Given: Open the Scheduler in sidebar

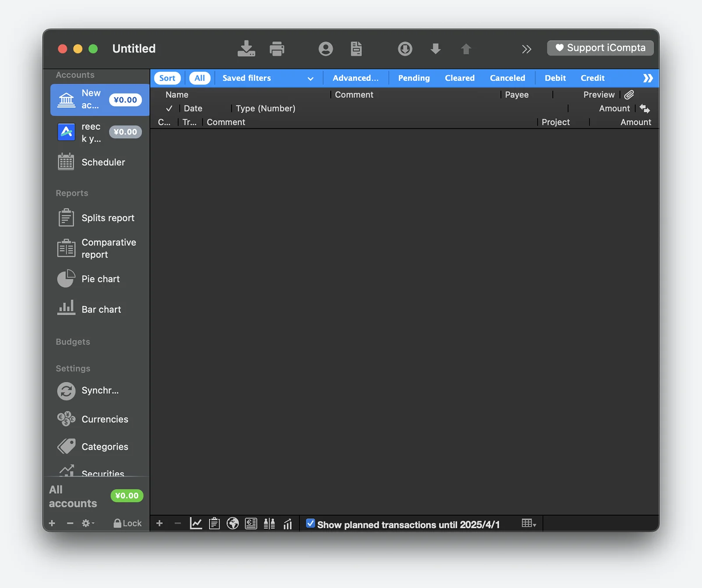Looking at the screenshot, I should pyautogui.click(x=100, y=162).
